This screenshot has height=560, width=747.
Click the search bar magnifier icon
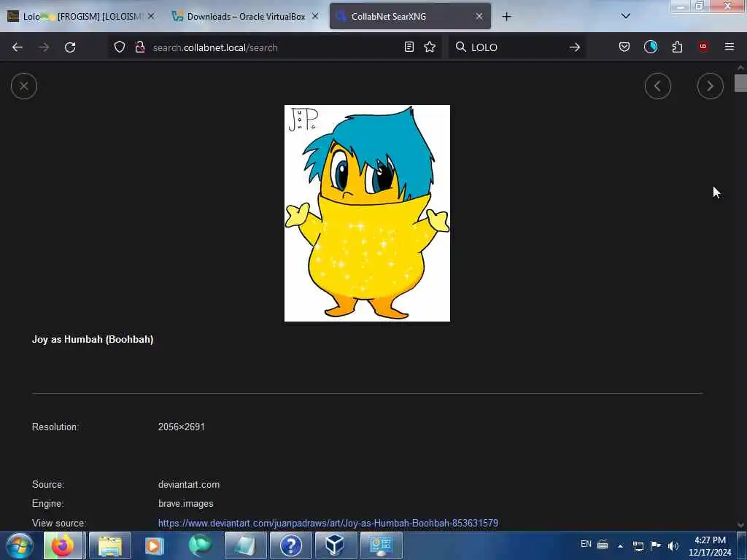point(461,47)
